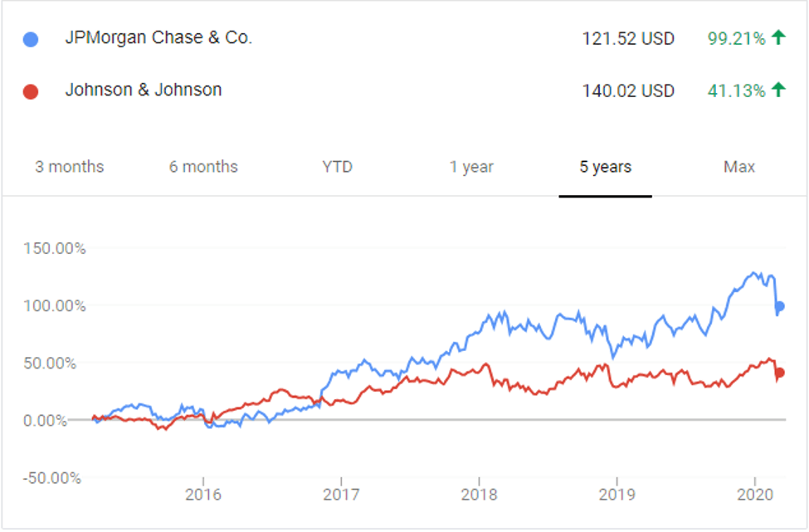
Task: Click the 140.02 USD price value
Action: [628, 90]
